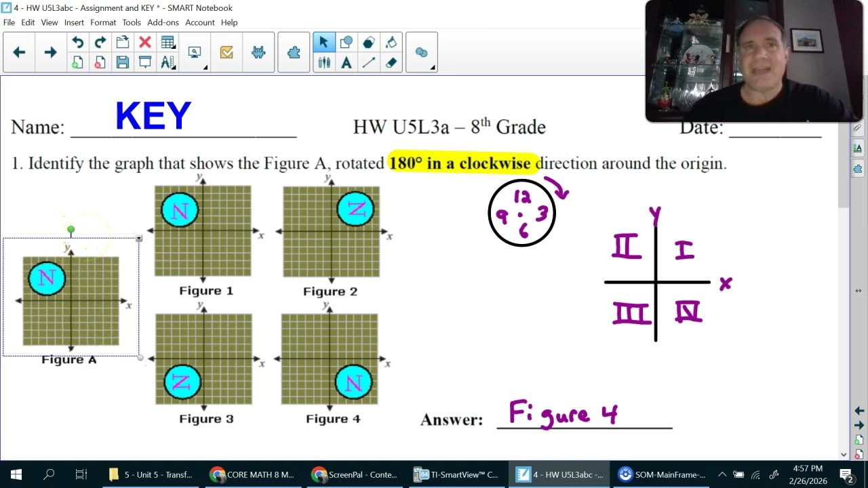Open a file using the Open File icon
The width and height of the screenshot is (868, 488).
(122, 43)
